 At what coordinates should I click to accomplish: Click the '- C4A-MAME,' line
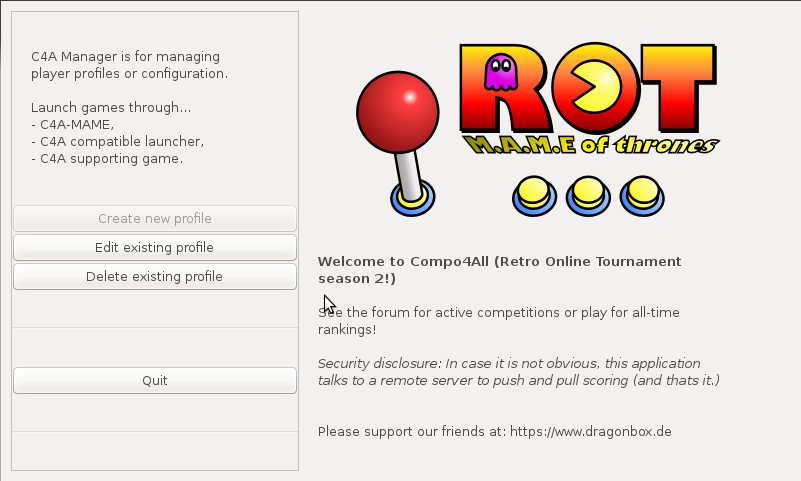tap(72, 125)
